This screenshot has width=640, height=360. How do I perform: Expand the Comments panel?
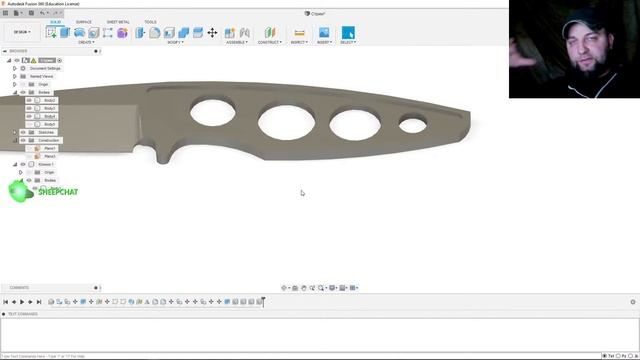pyautogui.click(x=96, y=288)
